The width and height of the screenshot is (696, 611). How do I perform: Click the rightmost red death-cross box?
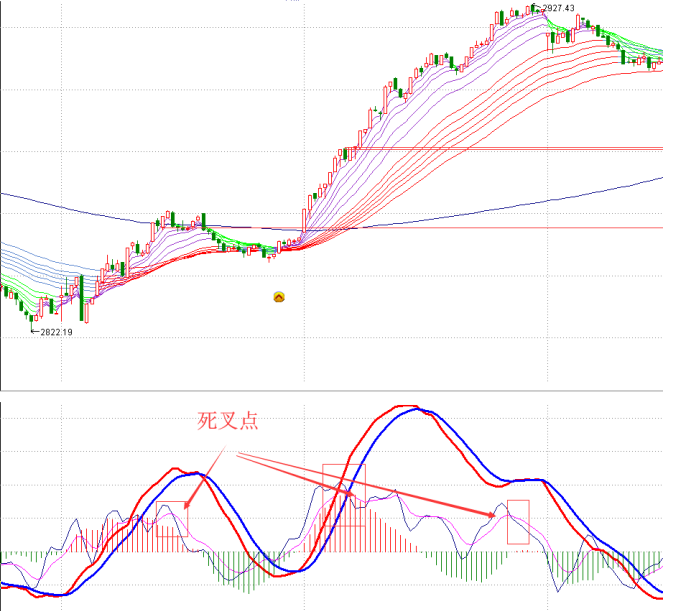tap(518, 521)
